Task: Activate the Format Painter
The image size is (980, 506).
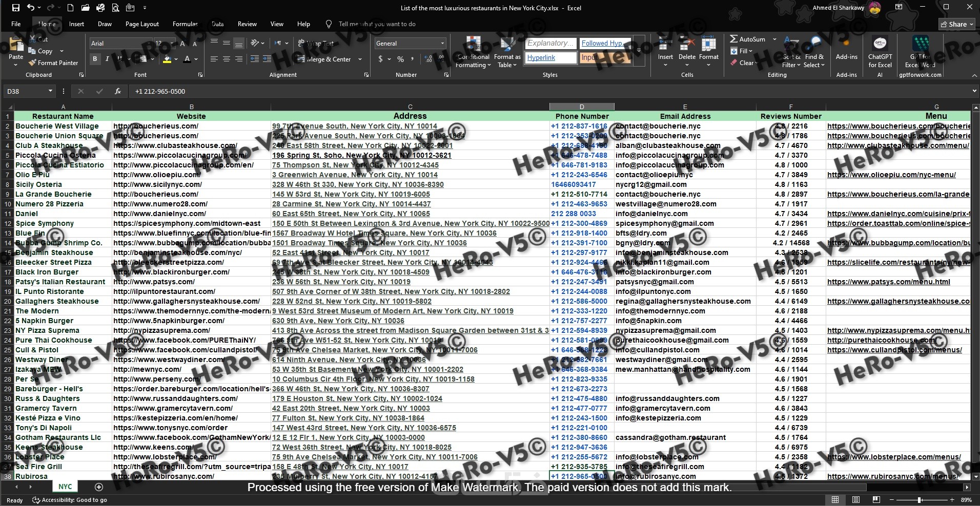Action: click(x=53, y=63)
